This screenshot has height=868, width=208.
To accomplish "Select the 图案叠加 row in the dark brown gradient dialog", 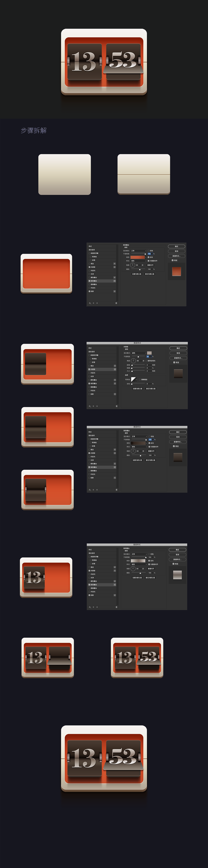I will (x=102, y=471).
